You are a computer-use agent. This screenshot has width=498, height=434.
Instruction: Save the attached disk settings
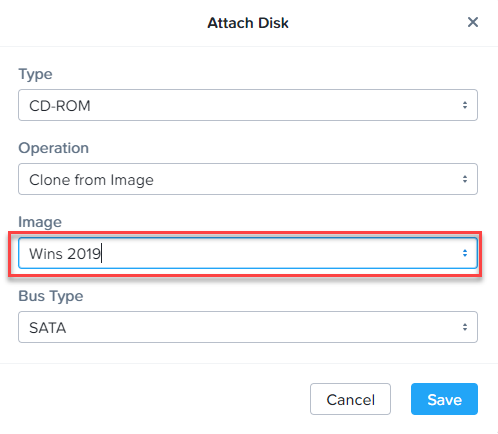click(x=444, y=399)
